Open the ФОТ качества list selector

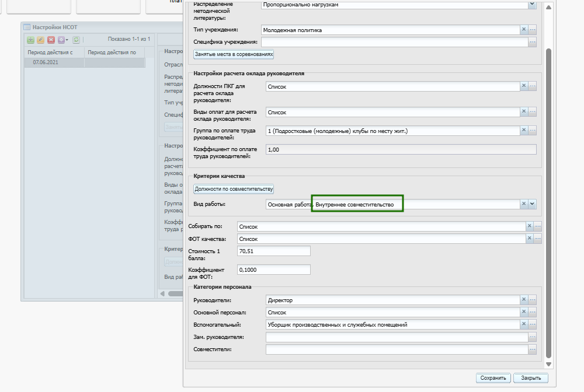click(x=538, y=238)
